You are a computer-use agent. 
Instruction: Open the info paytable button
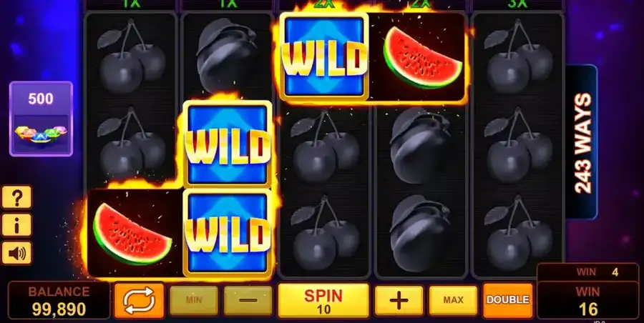[17, 225]
